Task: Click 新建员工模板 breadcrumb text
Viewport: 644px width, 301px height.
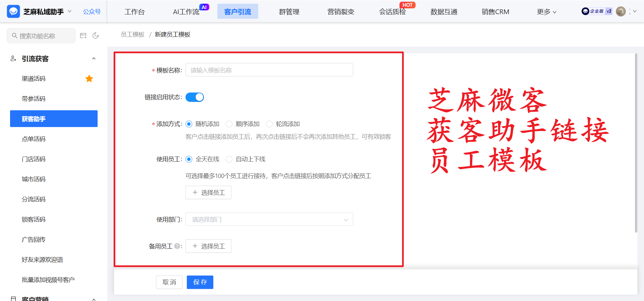Action: point(172,35)
